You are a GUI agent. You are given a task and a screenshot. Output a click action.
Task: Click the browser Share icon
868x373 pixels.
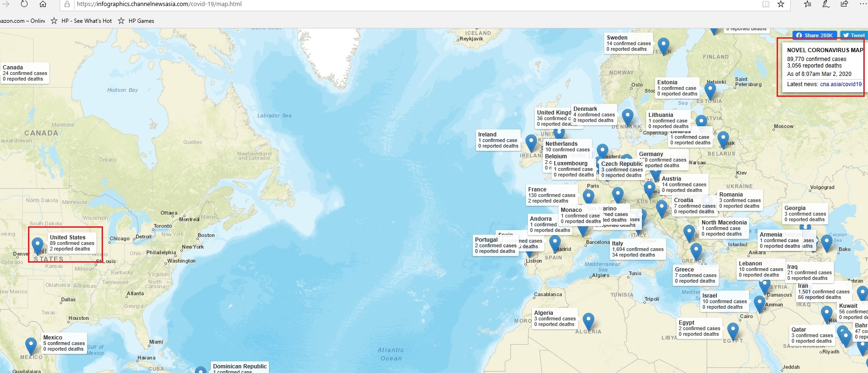point(844,4)
